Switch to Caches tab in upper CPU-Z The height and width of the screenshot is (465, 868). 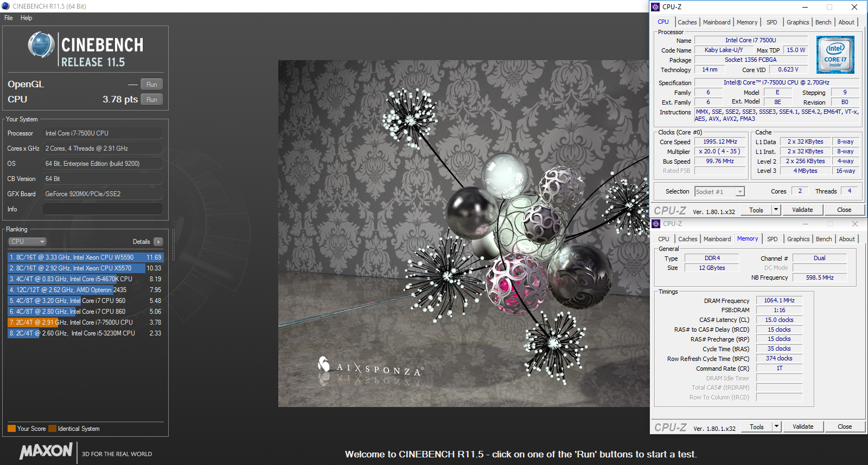[687, 22]
